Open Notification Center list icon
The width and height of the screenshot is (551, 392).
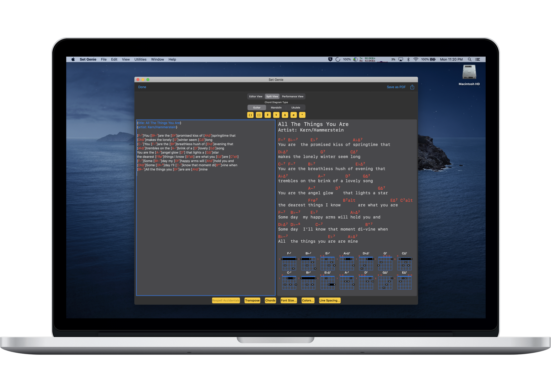[478, 60]
